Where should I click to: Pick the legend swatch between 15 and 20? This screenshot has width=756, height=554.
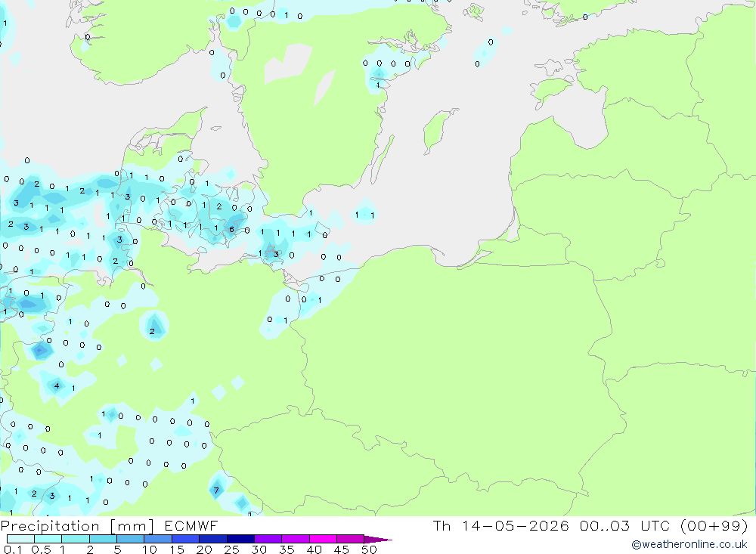pyautogui.click(x=186, y=539)
